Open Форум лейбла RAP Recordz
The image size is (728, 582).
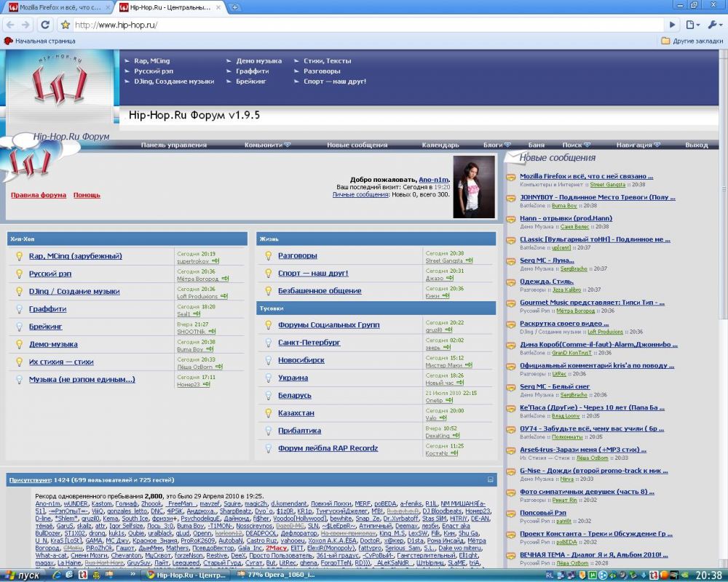(328, 448)
